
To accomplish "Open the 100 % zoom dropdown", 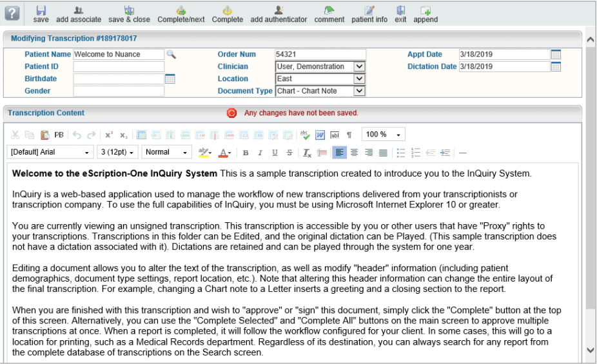I will pos(383,134).
